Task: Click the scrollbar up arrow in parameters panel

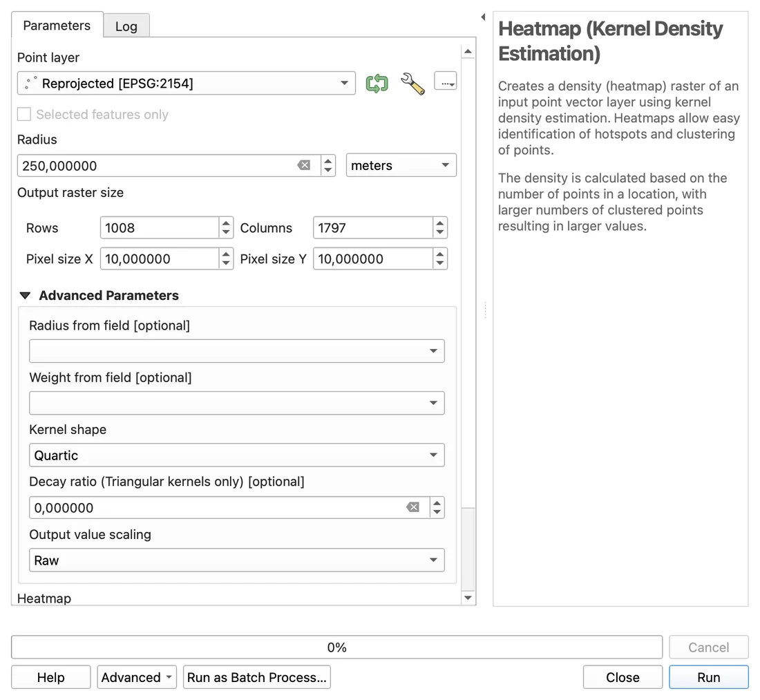Action: 468,51
